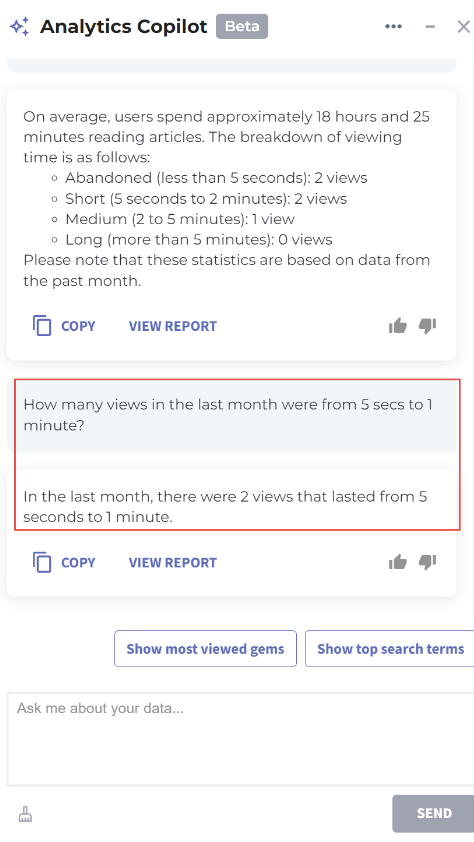Viewport: 474px width, 842px height.
Task: Click the SEND button
Action: click(433, 813)
